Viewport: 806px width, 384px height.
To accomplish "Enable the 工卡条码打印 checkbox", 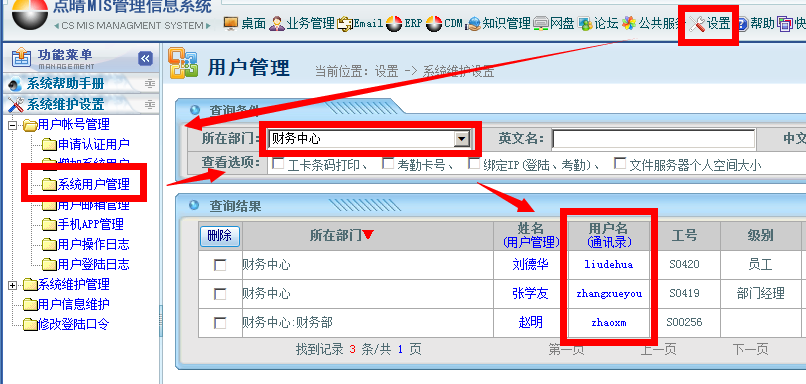I will tap(278, 163).
